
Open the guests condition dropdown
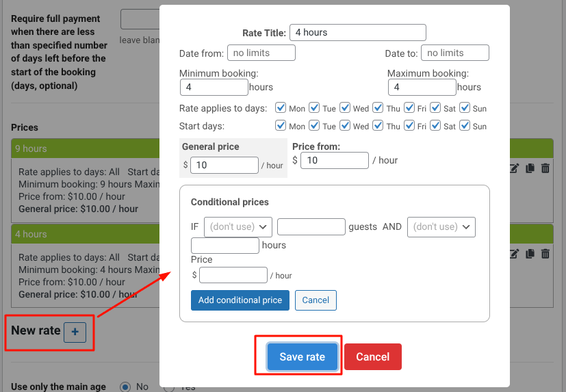[x=238, y=227]
